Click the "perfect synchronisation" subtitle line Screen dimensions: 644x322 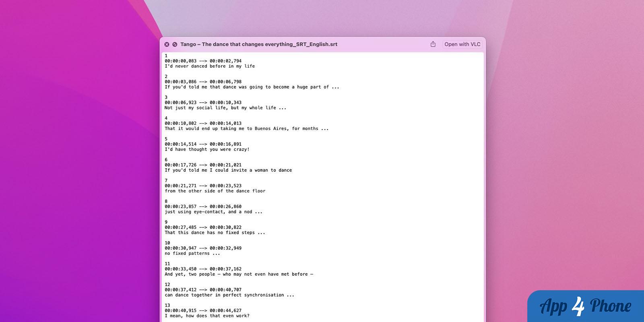[229, 295]
